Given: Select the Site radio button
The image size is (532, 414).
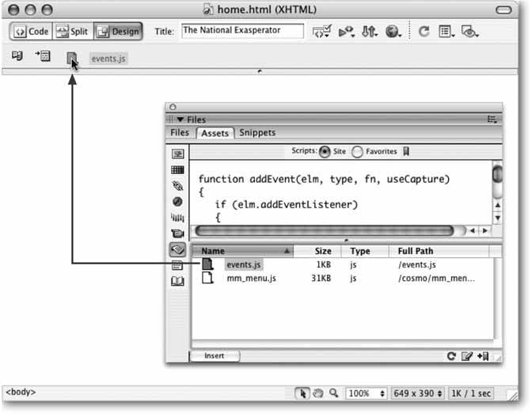Looking at the screenshot, I should pos(325,152).
